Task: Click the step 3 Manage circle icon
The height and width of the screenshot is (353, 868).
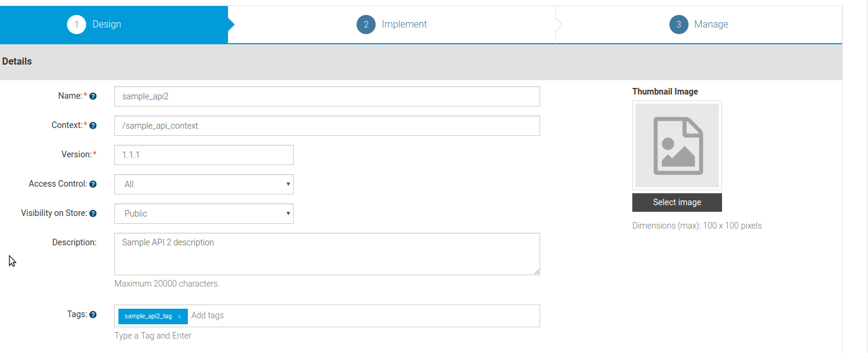Action: [x=679, y=25]
